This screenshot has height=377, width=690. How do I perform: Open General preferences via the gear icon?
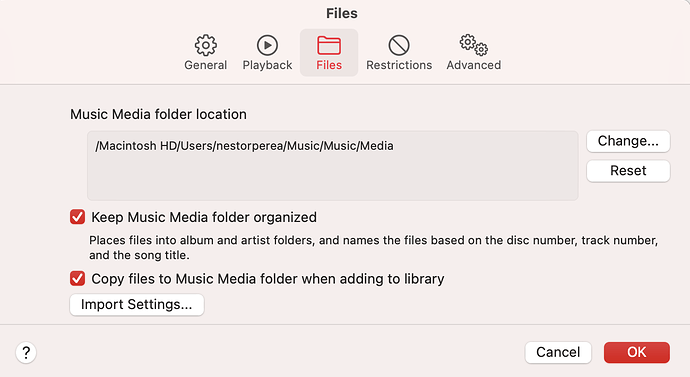coord(206,45)
